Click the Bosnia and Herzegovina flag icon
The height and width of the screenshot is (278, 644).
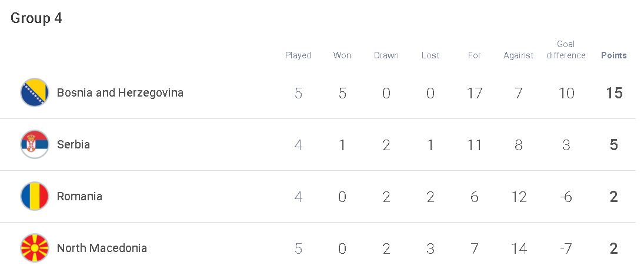(x=35, y=92)
